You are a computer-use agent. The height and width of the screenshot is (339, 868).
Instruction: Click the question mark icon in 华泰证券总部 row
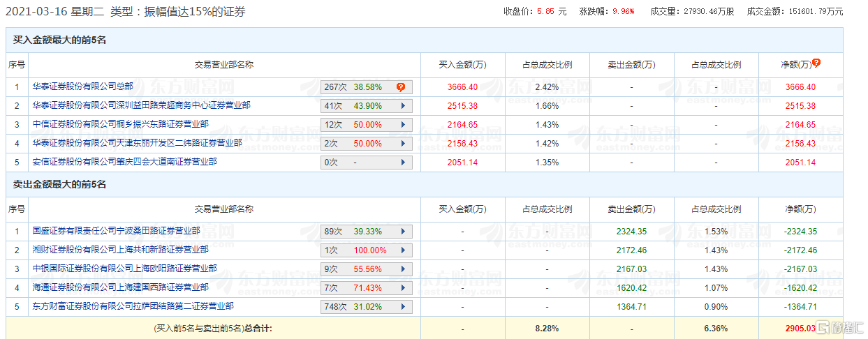click(400, 87)
